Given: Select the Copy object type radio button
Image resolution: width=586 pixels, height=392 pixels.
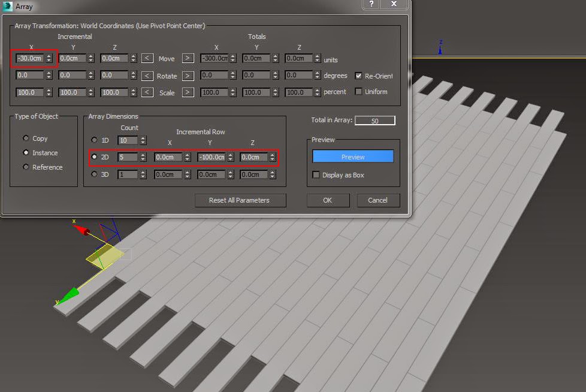Looking at the screenshot, I should tap(26, 138).
